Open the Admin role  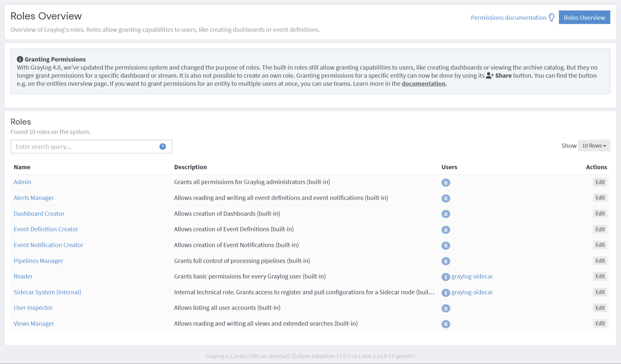click(22, 182)
